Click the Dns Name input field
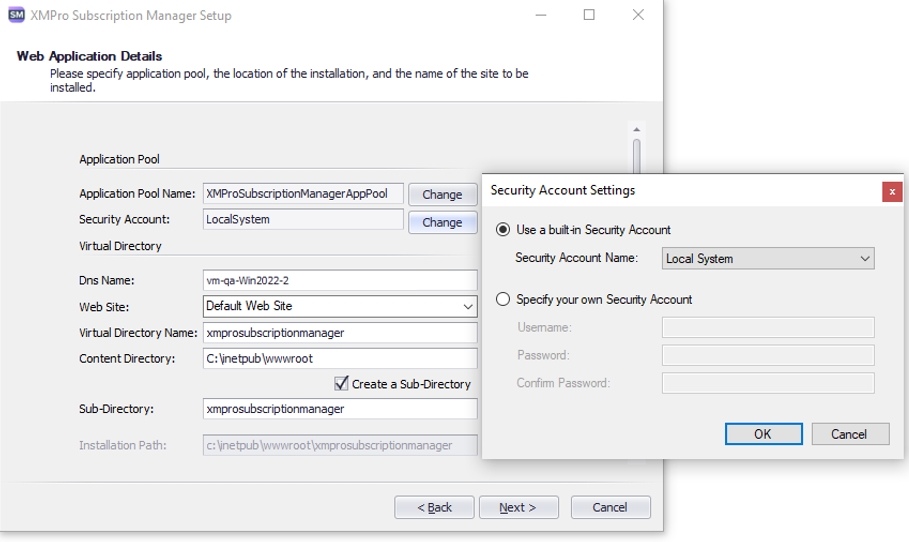Viewport: 909px width, 542px height. [x=340, y=280]
